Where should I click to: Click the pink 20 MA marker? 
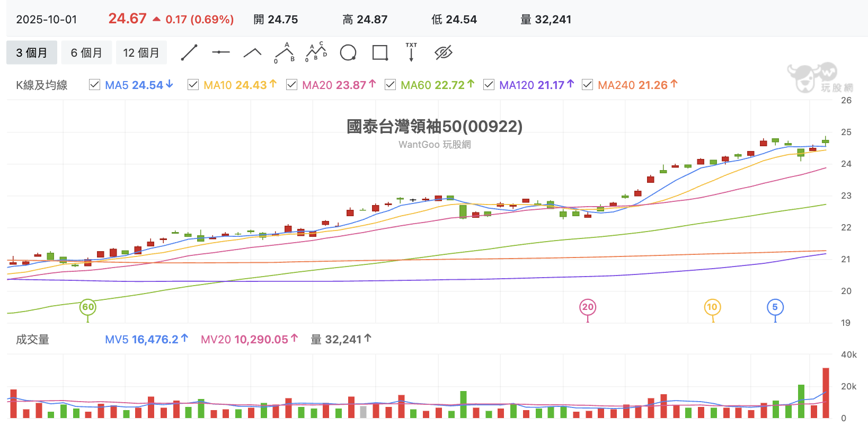[588, 307]
